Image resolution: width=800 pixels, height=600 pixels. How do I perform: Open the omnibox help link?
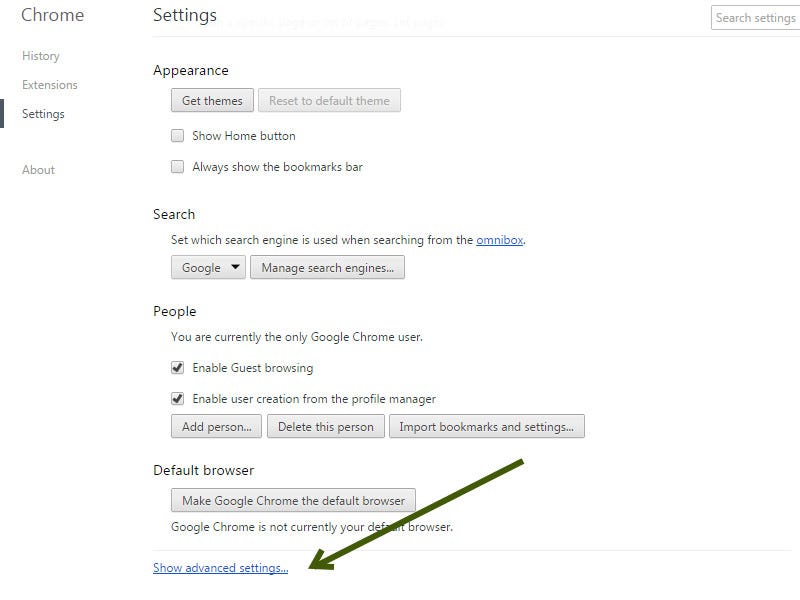coord(499,240)
